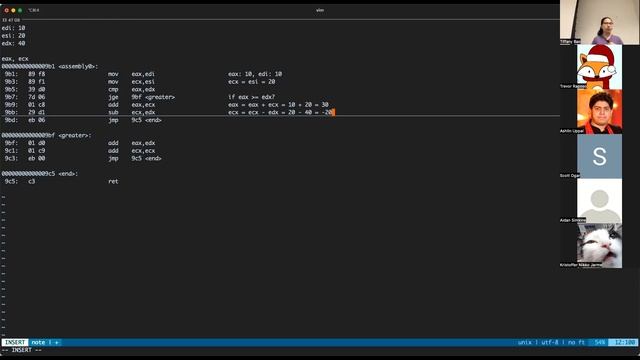Click the 'vim' window title
Image resolution: width=640 pixels, height=360 pixels.
click(320, 10)
